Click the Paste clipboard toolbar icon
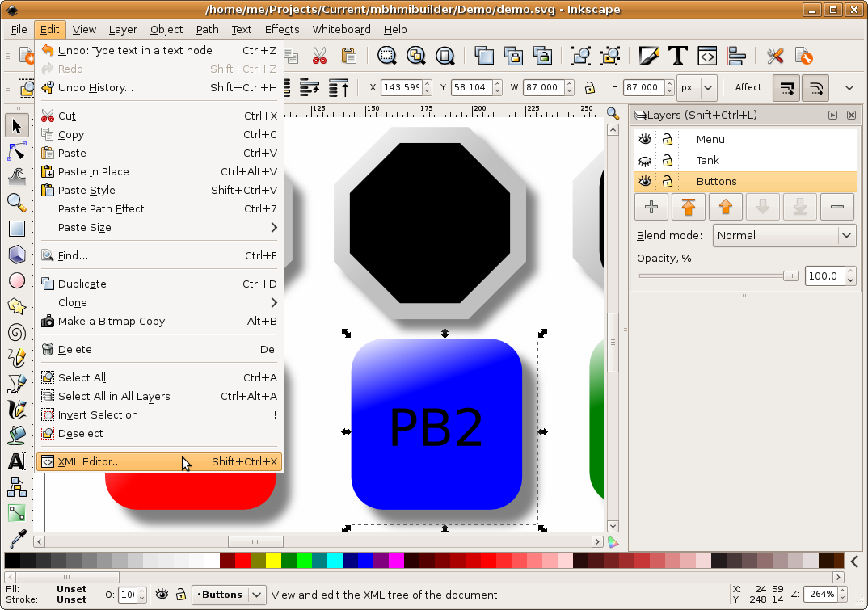868x610 pixels. coord(348,56)
